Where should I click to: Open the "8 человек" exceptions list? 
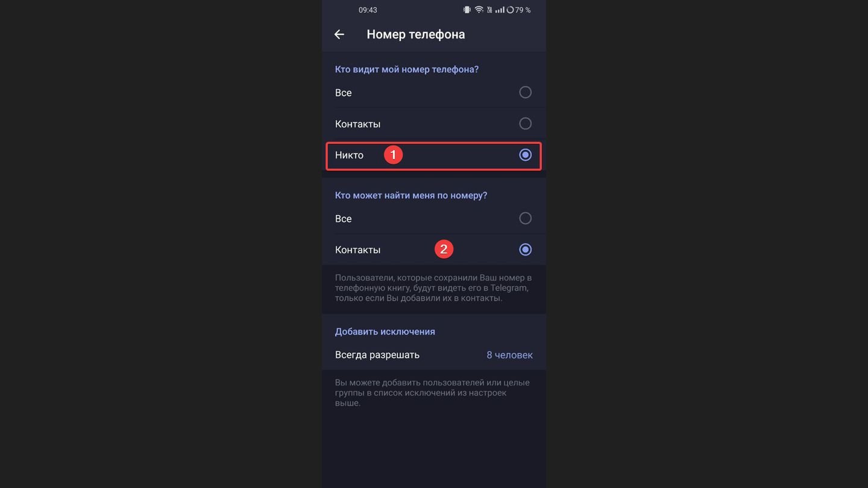click(x=509, y=355)
